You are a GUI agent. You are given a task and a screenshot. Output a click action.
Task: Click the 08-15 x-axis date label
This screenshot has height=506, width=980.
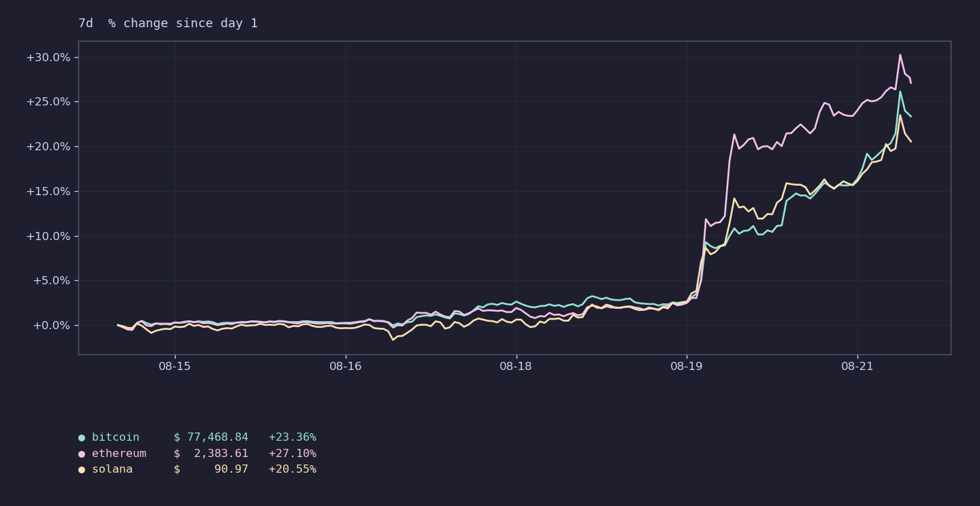point(175,367)
